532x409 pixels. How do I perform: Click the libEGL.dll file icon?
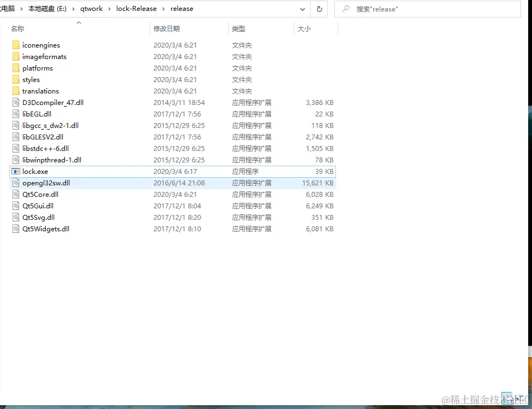pyautogui.click(x=16, y=114)
